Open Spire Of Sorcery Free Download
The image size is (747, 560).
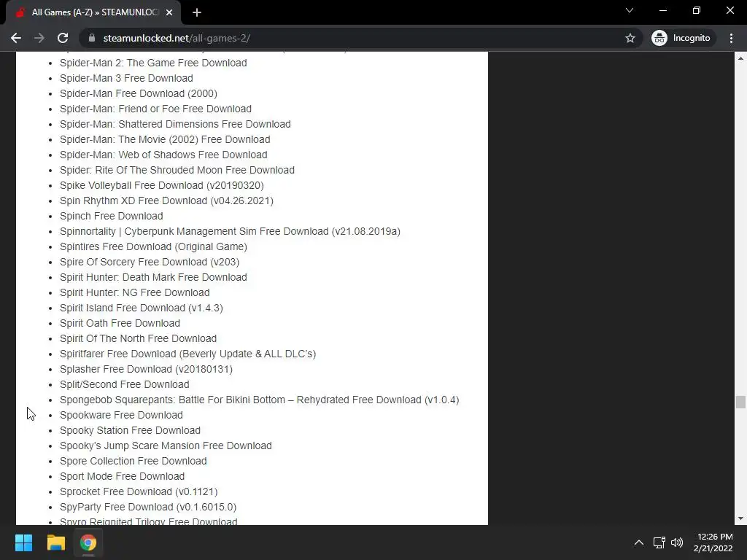(x=150, y=262)
